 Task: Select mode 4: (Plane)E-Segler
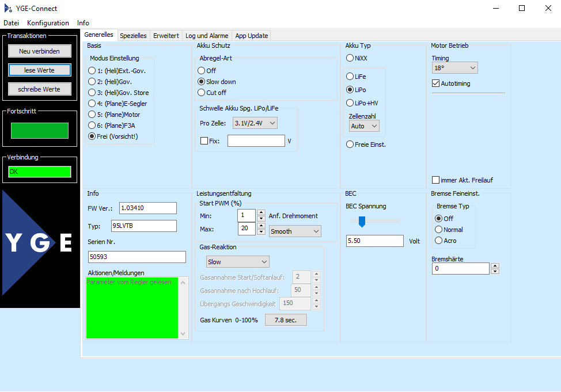(117, 104)
